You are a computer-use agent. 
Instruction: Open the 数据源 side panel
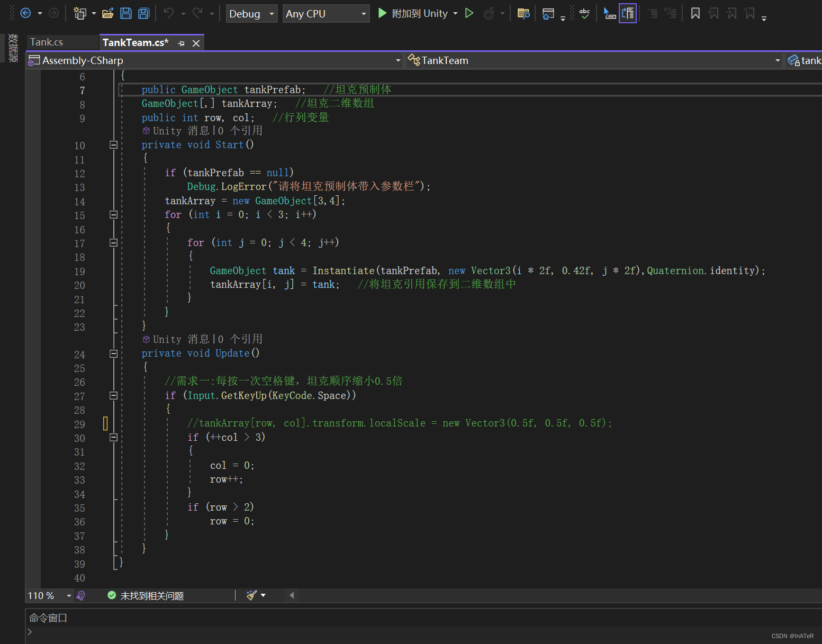[12, 48]
